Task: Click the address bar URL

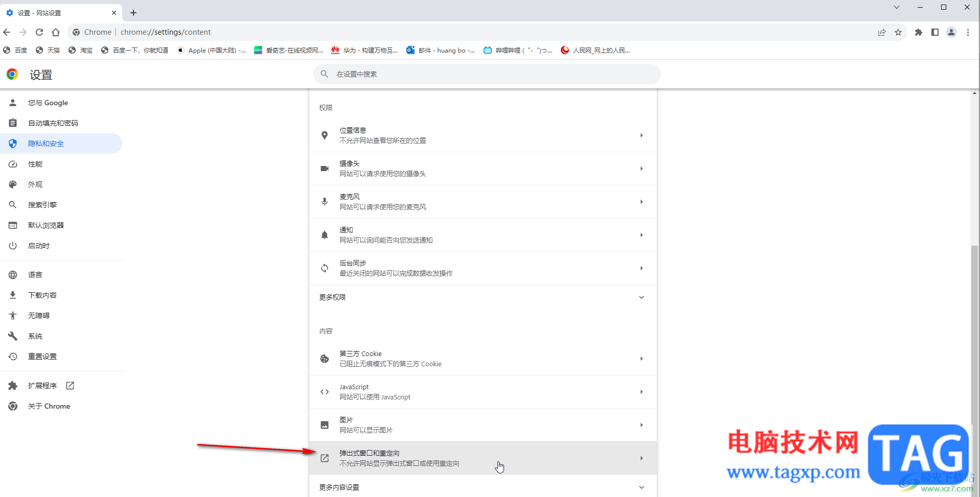Action: point(166,32)
